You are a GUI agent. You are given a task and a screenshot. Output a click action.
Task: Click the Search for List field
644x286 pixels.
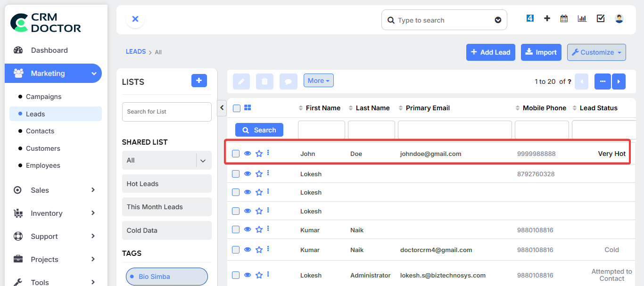click(x=166, y=112)
